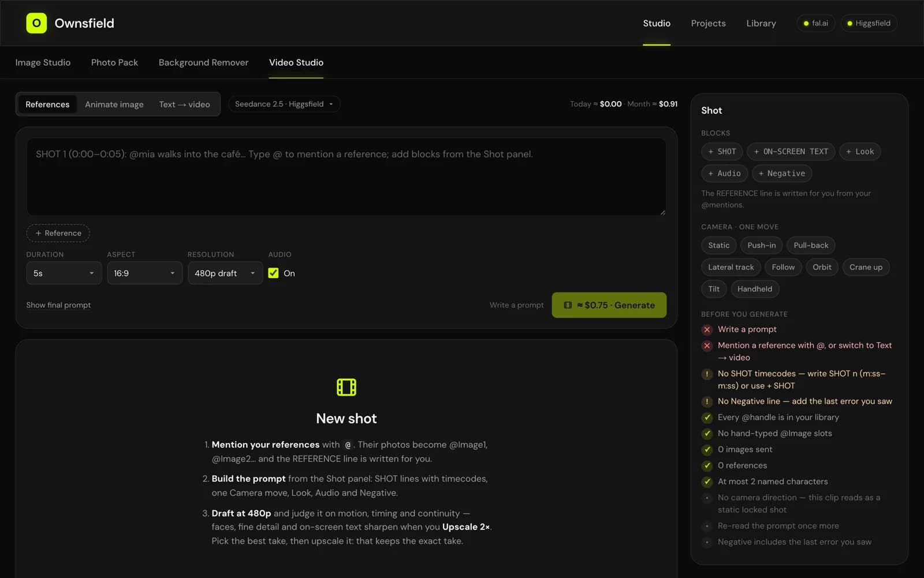Open the Aspect 16:9 dropdown
The width and height of the screenshot is (924, 578).
coord(144,273)
